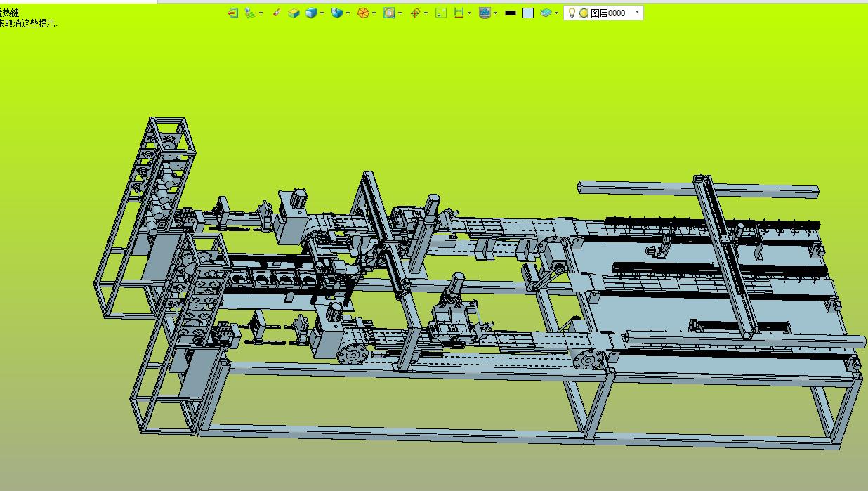The height and width of the screenshot is (491, 868).
Task: Click the orange wireframe polyhedron icon
Action: (x=363, y=13)
